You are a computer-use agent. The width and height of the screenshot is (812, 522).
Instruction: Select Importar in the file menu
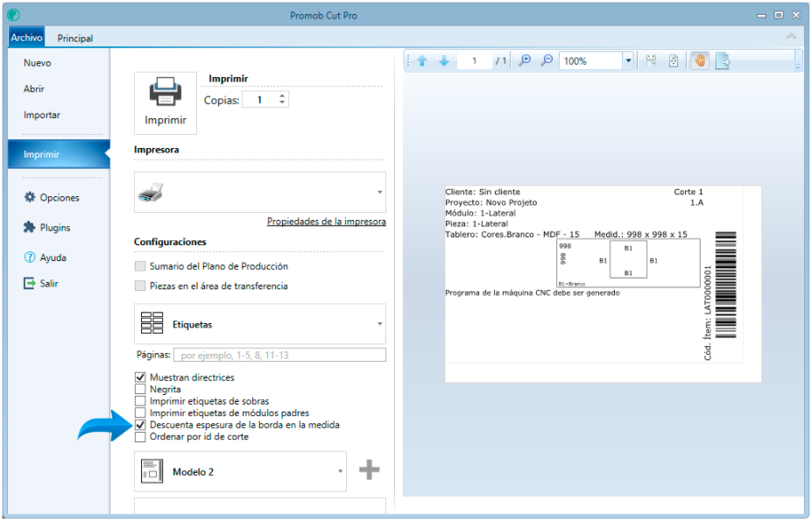click(41, 115)
